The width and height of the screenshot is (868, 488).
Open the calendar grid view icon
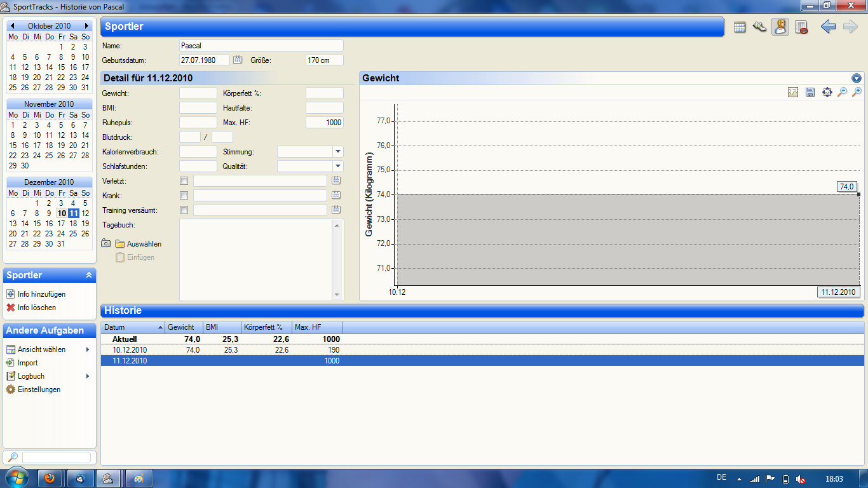pyautogui.click(x=740, y=27)
